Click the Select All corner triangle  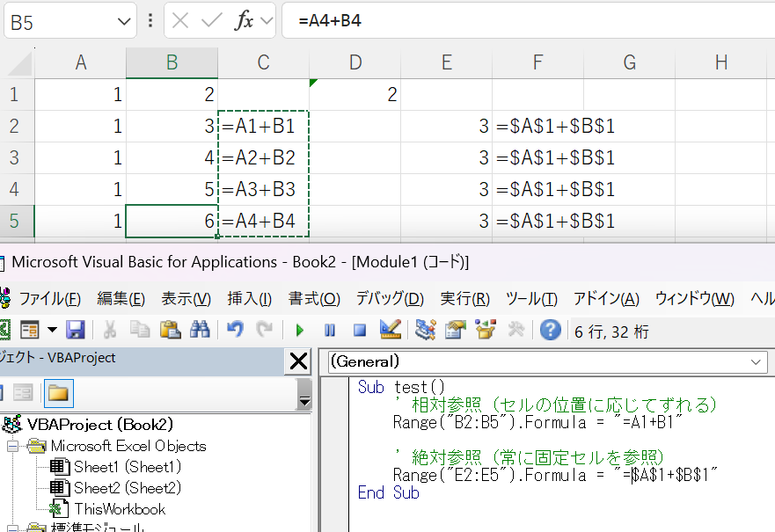pos(19,63)
